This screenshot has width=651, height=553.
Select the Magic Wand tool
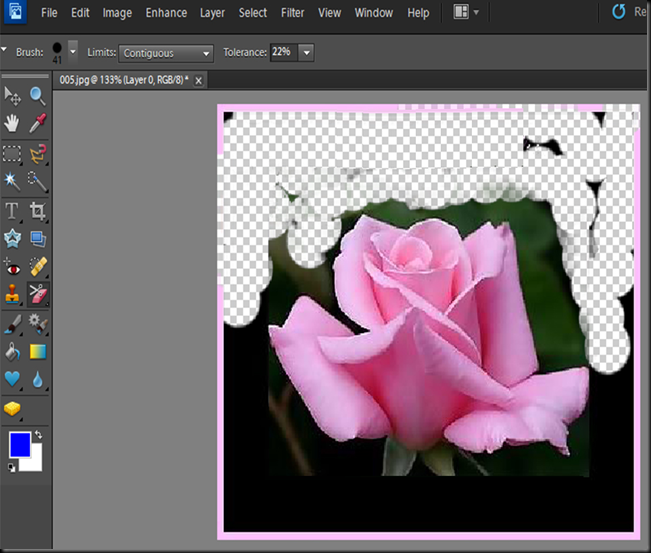[x=12, y=181]
